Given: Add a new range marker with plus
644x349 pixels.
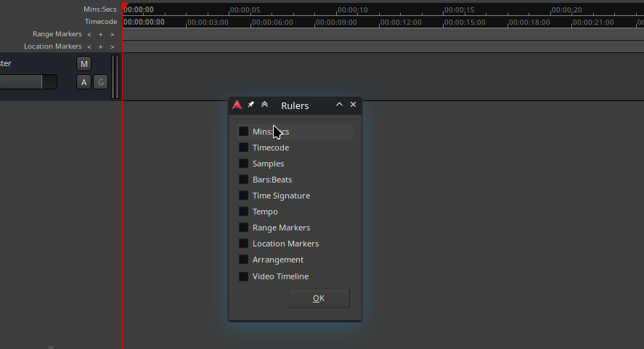Looking at the screenshot, I should click(100, 34).
